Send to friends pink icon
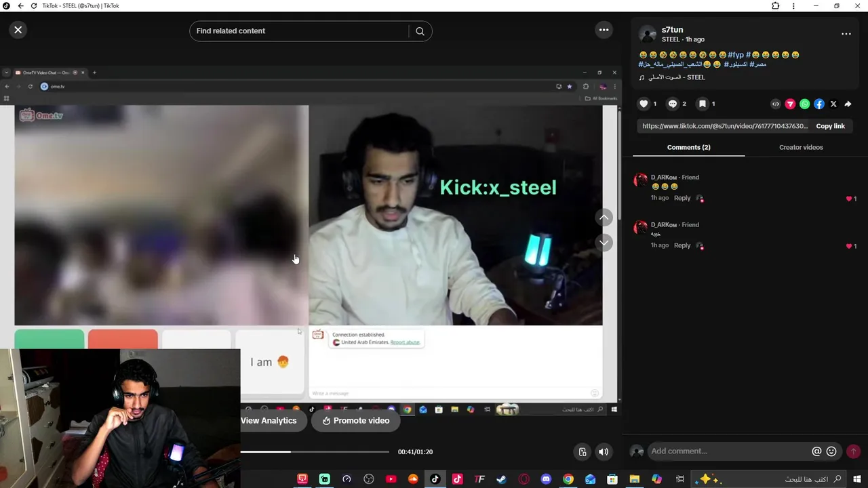 790,104
